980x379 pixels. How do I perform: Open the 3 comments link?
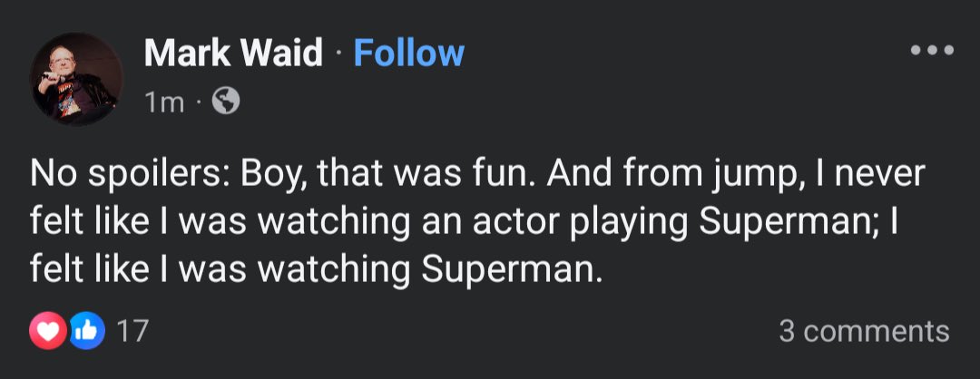click(x=864, y=332)
